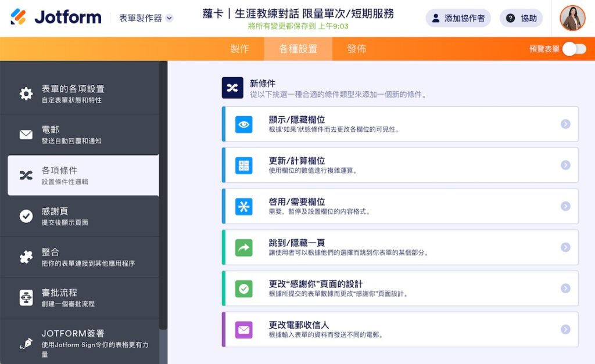The height and width of the screenshot is (364, 595).
Task: Click the 新條件 shuffle header icon
Action: point(232,88)
